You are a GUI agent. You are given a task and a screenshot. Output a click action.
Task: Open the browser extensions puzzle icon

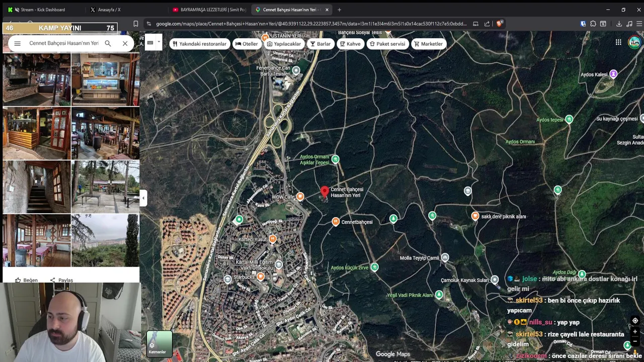pos(593,24)
